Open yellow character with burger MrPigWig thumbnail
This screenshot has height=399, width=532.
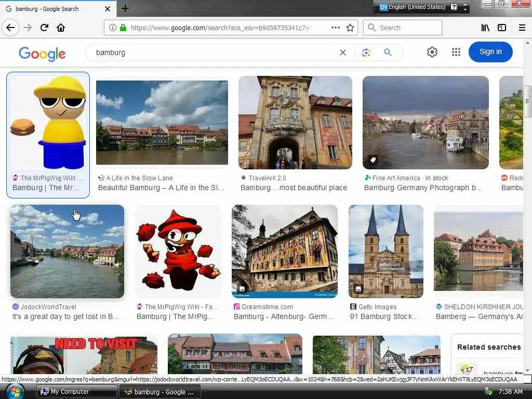pyautogui.click(x=48, y=122)
